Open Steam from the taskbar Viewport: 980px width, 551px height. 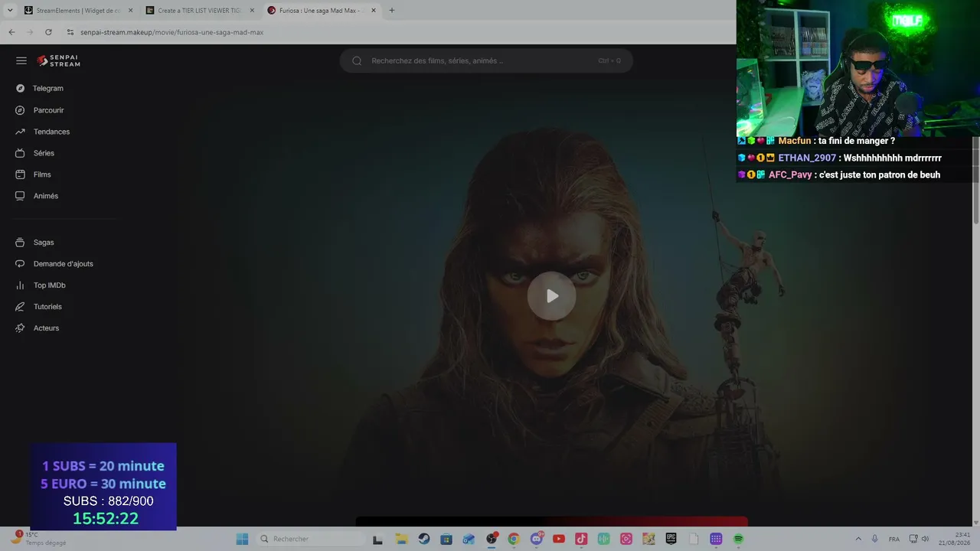[424, 539]
